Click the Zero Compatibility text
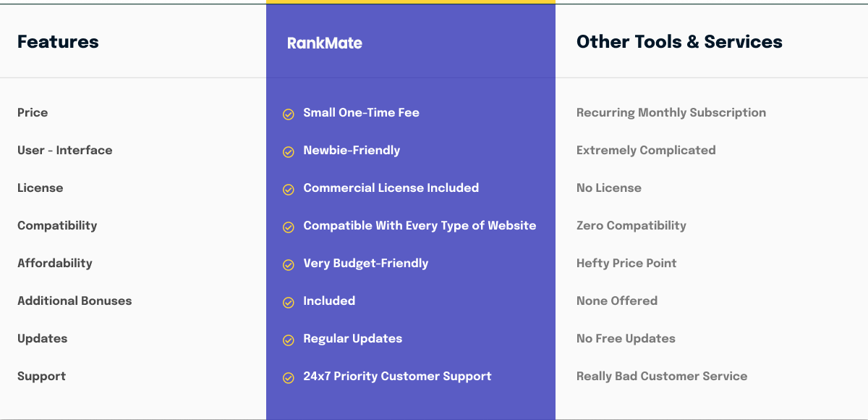Screen dimensions: 868x420 coord(631,225)
